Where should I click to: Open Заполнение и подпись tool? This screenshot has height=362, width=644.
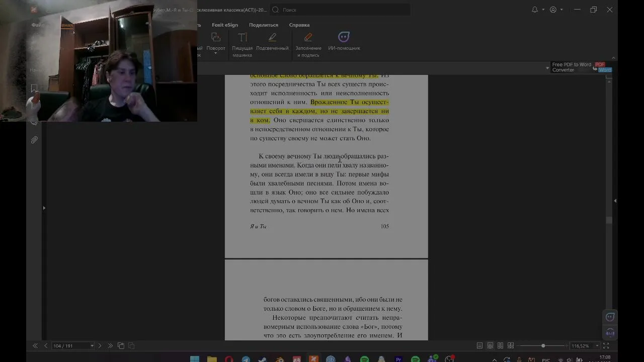coord(308,44)
